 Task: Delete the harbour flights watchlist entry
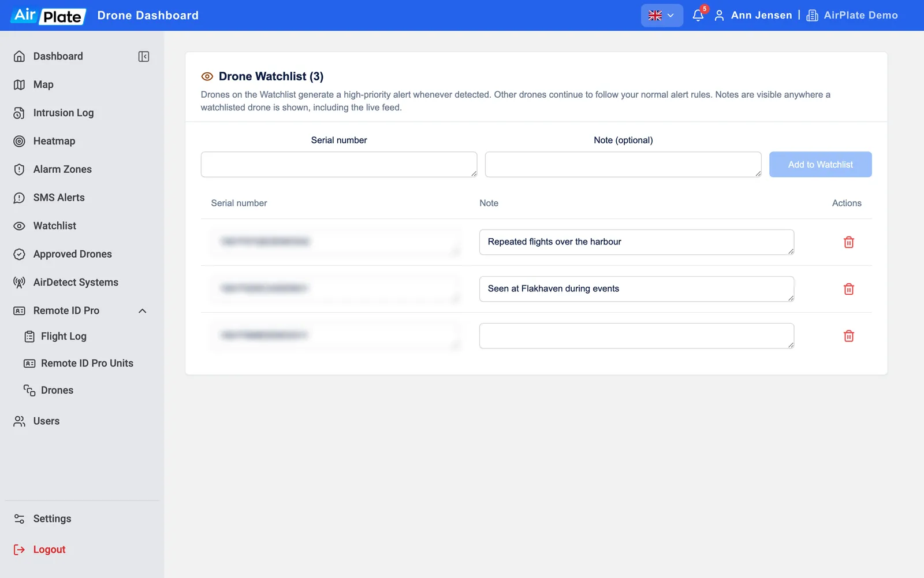coord(848,242)
